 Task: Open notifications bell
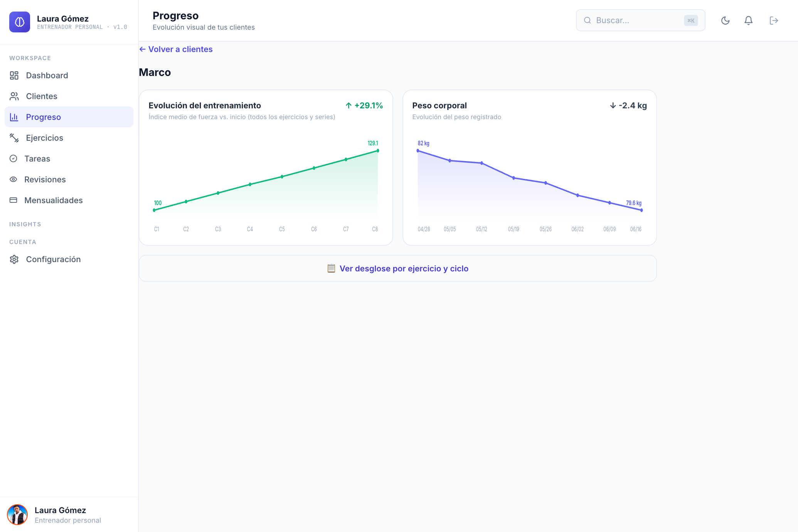(749, 20)
